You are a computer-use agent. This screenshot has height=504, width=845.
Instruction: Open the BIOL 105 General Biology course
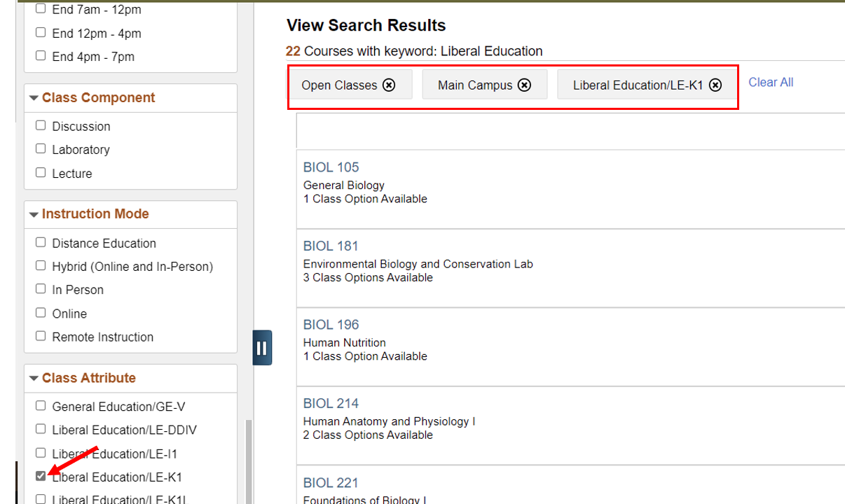331,167
